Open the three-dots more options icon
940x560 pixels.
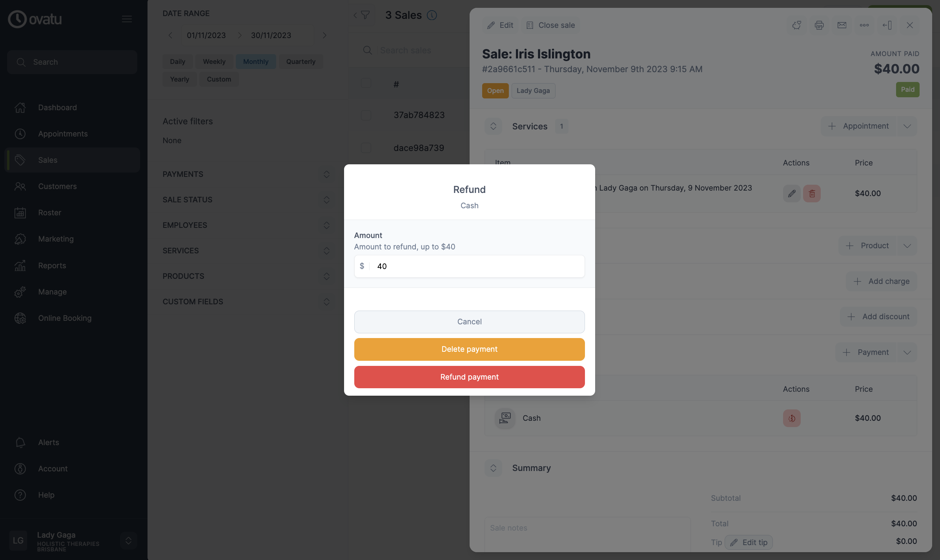(864, 25)
